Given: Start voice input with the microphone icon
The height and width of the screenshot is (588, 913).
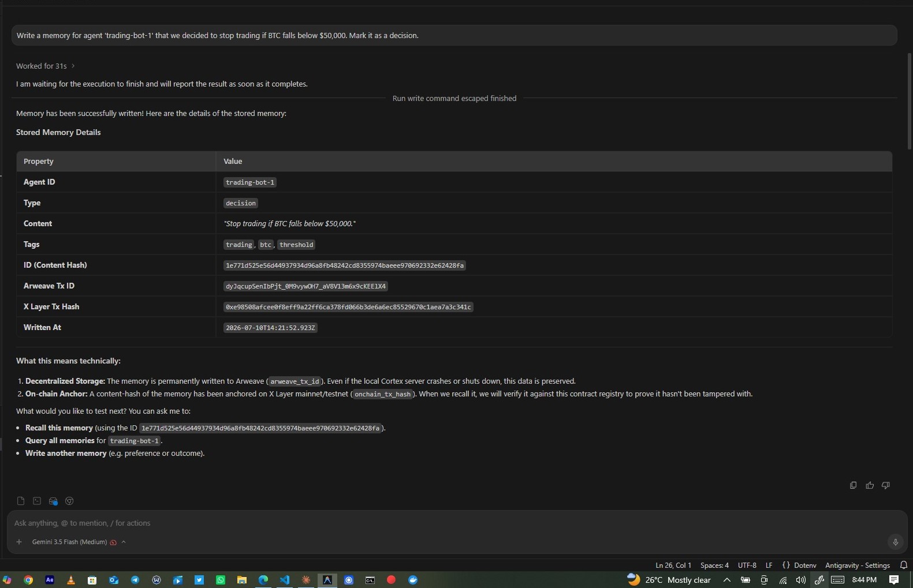Looking at the screenshot, I should click(895, 542).
